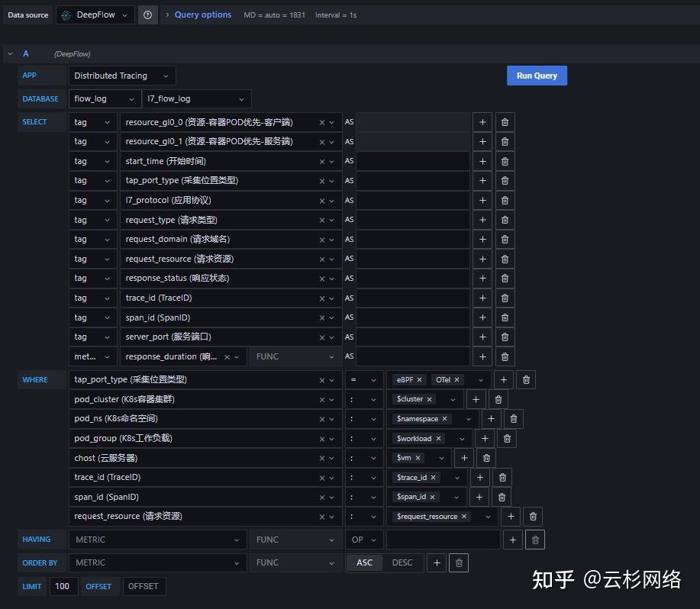
Task: Click the LIMIT value input showing 100
Action: [x=63, y=586]
